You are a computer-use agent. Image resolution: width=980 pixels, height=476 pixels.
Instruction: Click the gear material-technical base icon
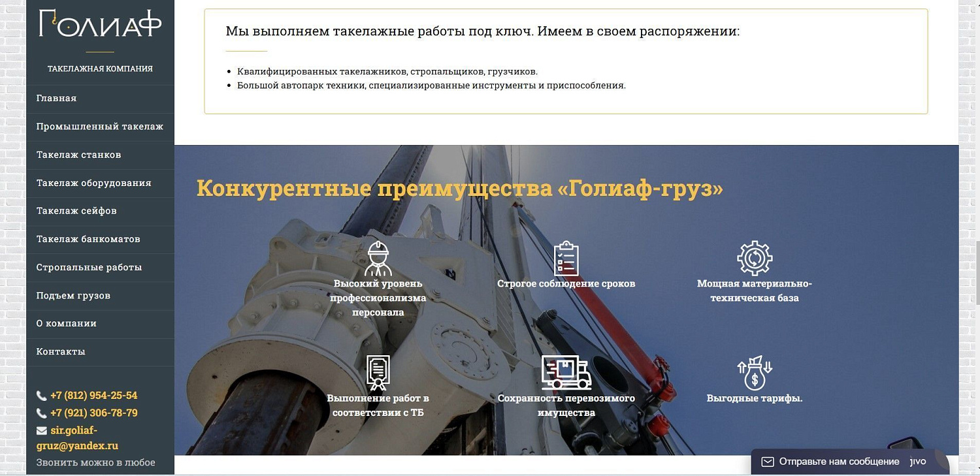(755, 258)
